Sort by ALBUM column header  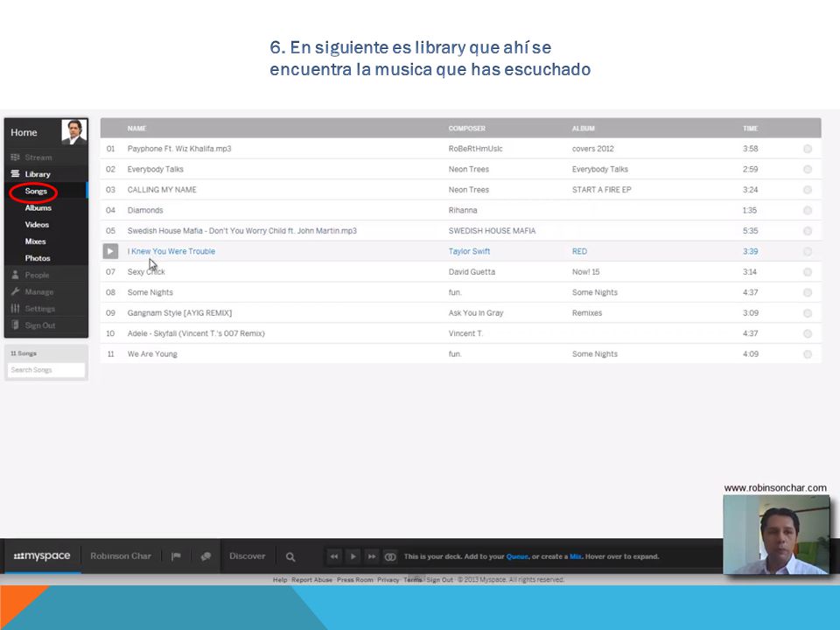pos(584,129)
